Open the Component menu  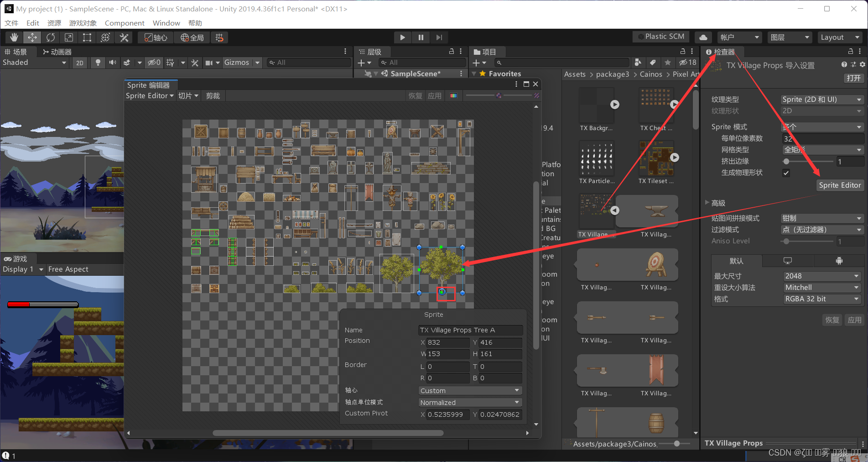[x=125, y=23]
